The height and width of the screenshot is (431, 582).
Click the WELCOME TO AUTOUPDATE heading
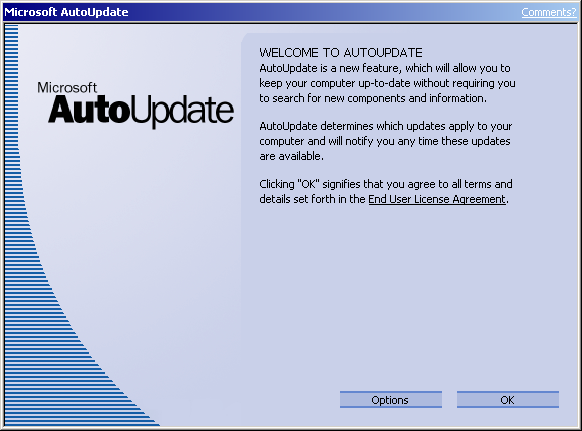tap(341, 53)
